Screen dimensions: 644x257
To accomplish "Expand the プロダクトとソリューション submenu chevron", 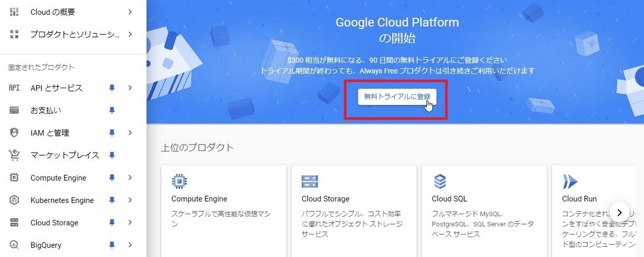I will [130, 34].
